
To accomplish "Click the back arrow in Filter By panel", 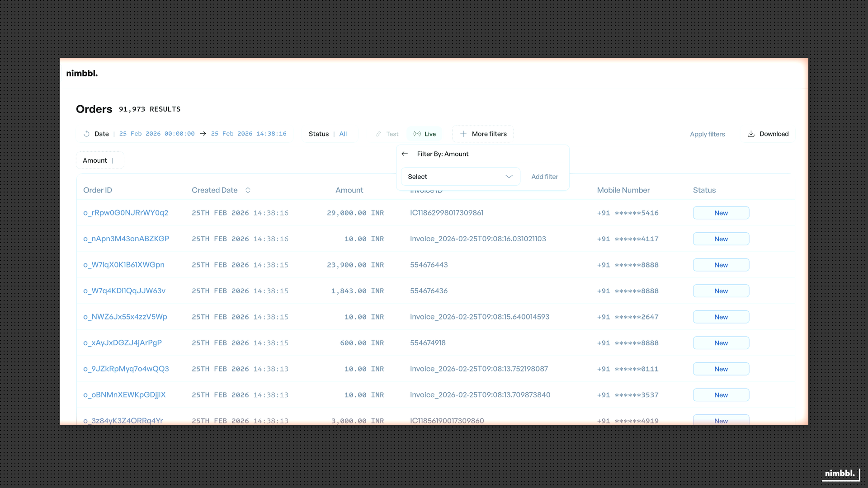I will pyautogui.click(x=405, y=154).
